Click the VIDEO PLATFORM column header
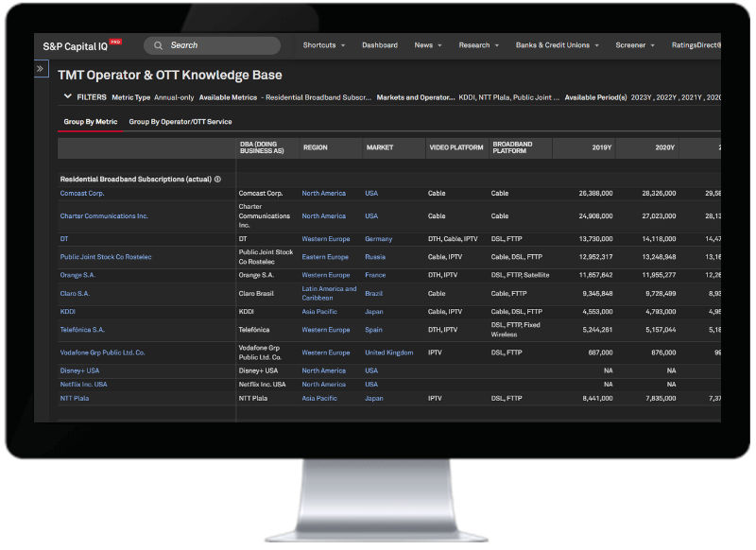Viewport: 756px width, 550px height. (x=456, y=148)
